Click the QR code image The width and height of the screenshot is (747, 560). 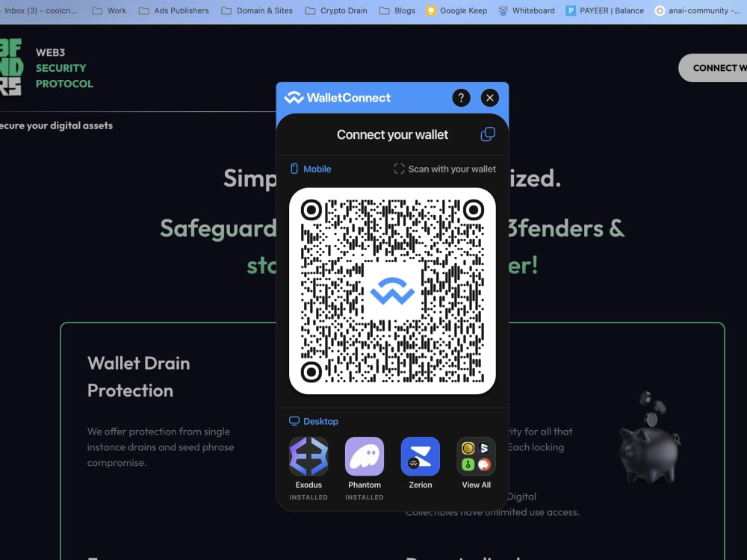tap(392, 291)
